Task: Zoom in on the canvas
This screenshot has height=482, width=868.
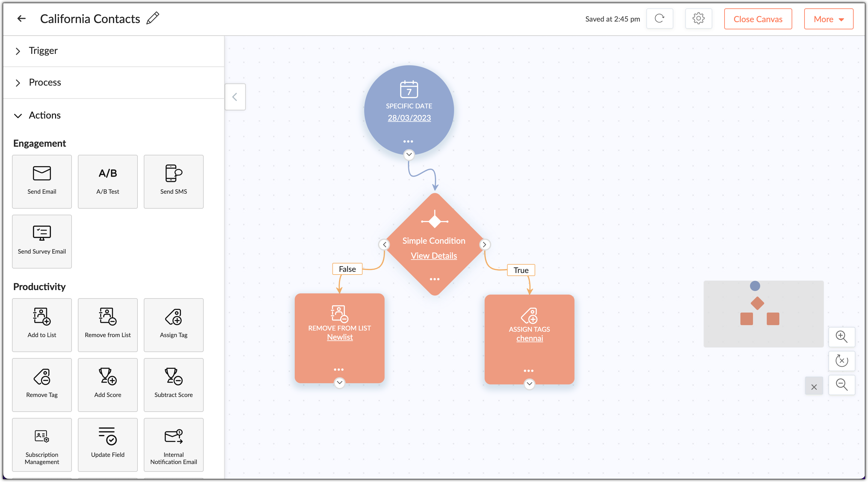Action: [x=841, y=337]
